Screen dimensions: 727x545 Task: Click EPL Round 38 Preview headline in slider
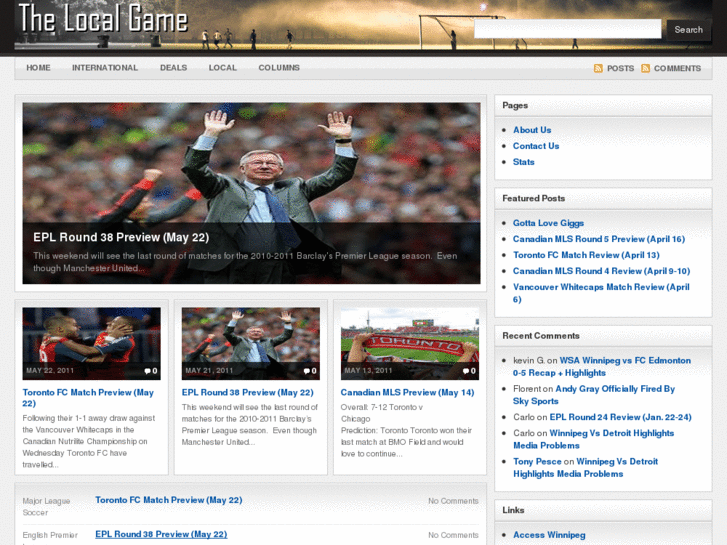click(x=121, y=237)
